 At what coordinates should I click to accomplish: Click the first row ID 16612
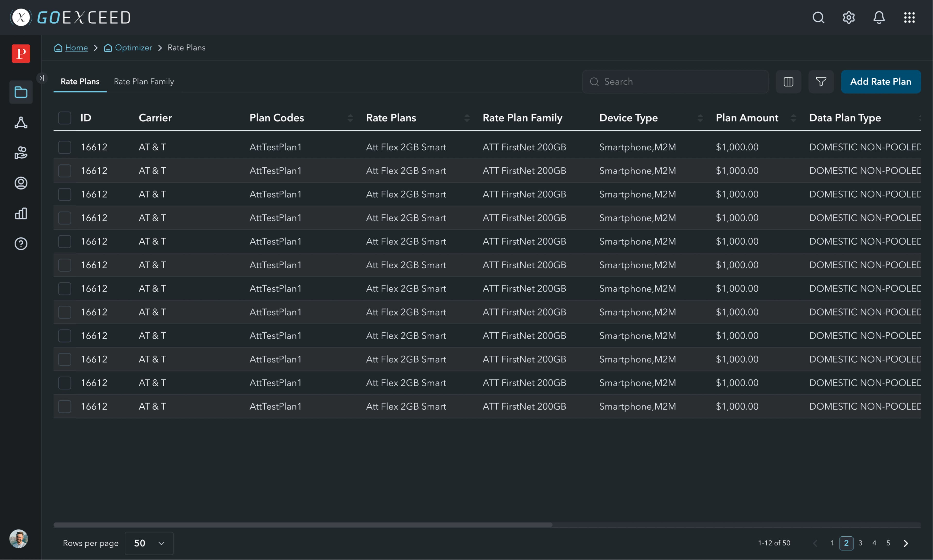tap(94, 147)
